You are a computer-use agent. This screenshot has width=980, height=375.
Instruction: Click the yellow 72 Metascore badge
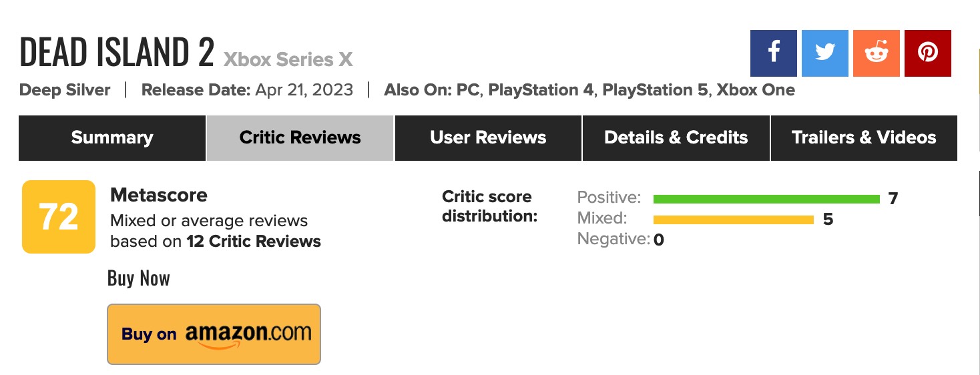[x=59, y=217]
